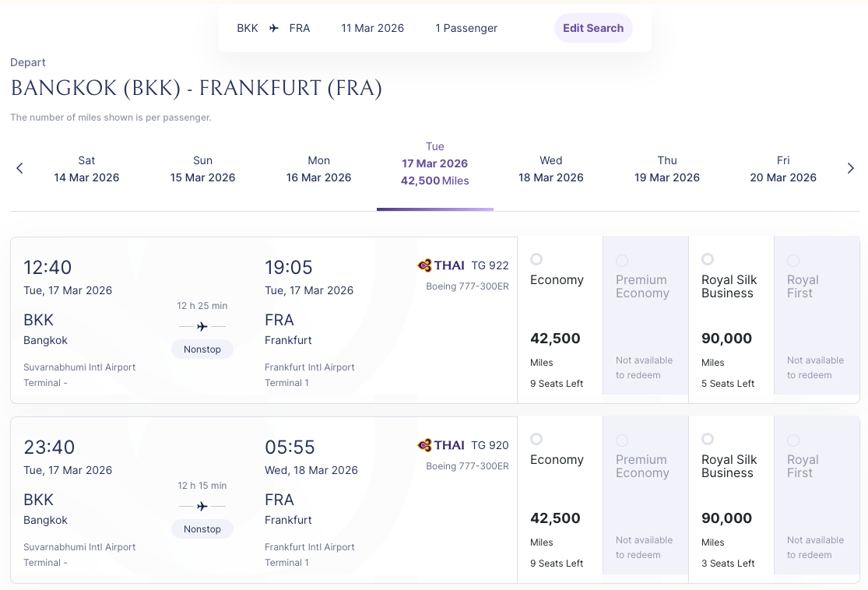Click the Nonstop badge on the 12:40 flight

202,349
